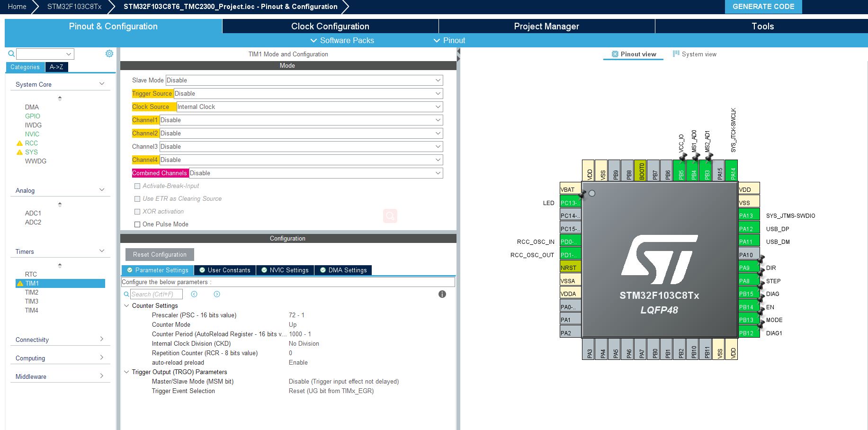
Task: Click the search magnifier icon in left panel
Action: (11, 54)
